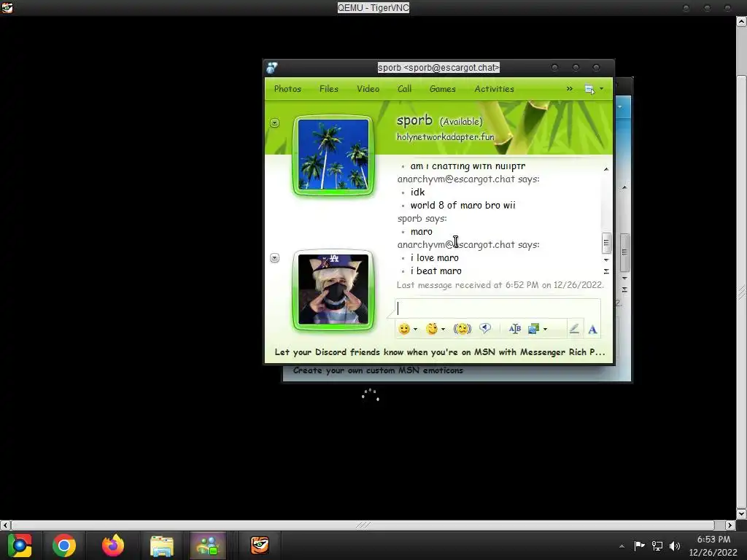Screen dimensions: 747x560
Task: Select a wink icon
Action: click(x=432, y=329)
